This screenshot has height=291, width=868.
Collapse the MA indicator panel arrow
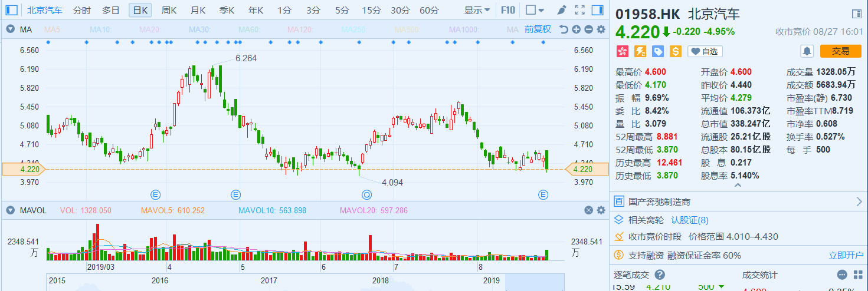coord(11,29)
